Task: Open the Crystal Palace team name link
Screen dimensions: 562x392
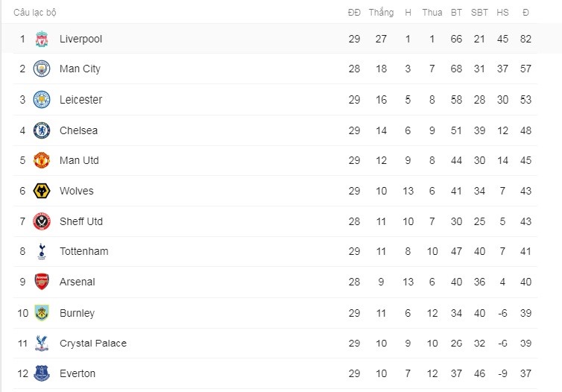Action: [x=93, y=344]
